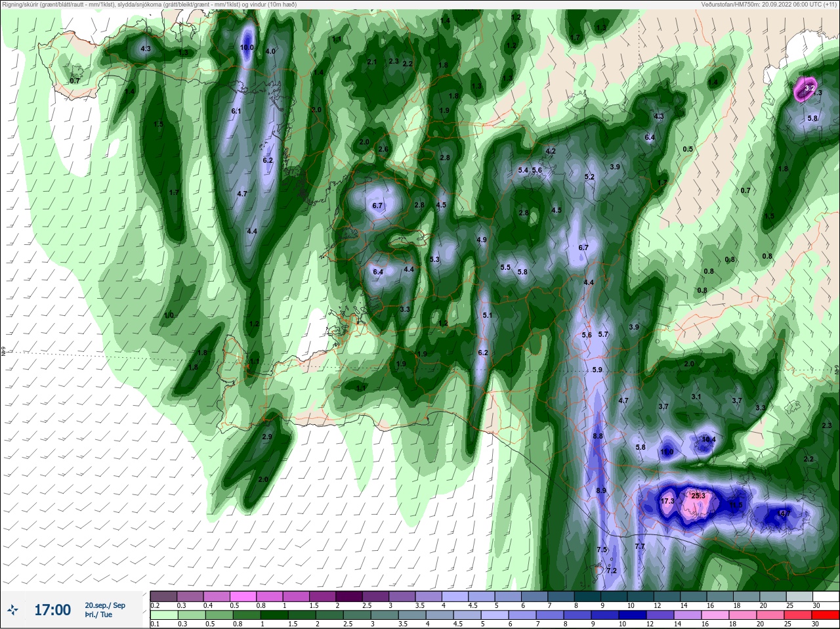840x629 pixels.
Task: Click the 5.7 precipitation value
Action: tap(604, 334)
